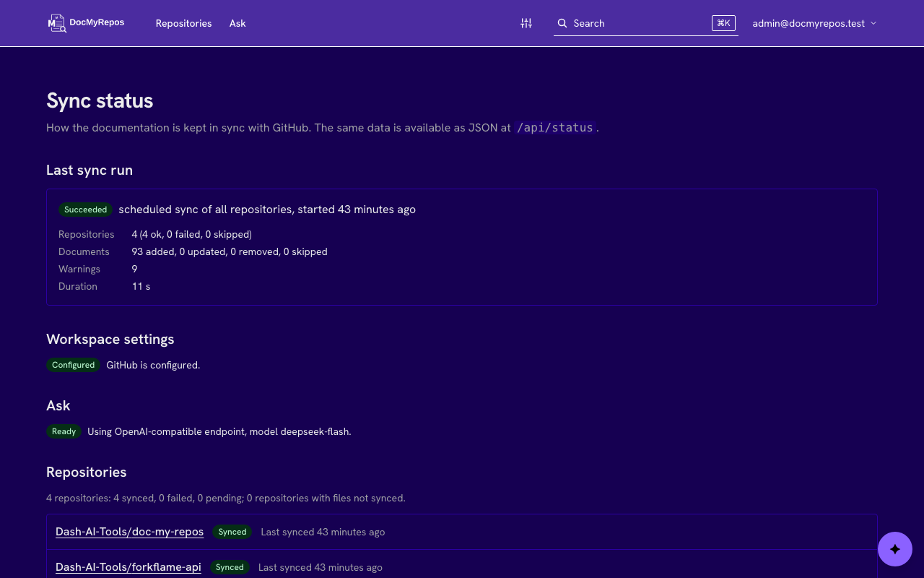924x578 pixels.
Task: Click the DocMyRepos brand name
Action: click(x=97, y=22)
